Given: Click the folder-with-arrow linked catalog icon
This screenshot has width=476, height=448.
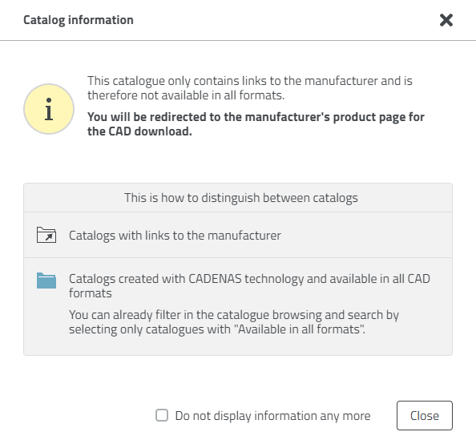Looking at the screenshot, I should tap(46, 235).
